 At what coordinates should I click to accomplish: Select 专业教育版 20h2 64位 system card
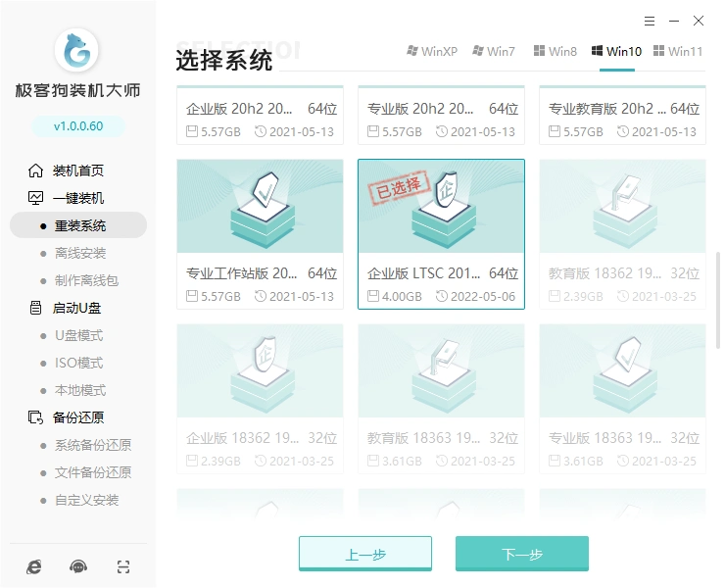pyautogui.click(x=622, y=116)
